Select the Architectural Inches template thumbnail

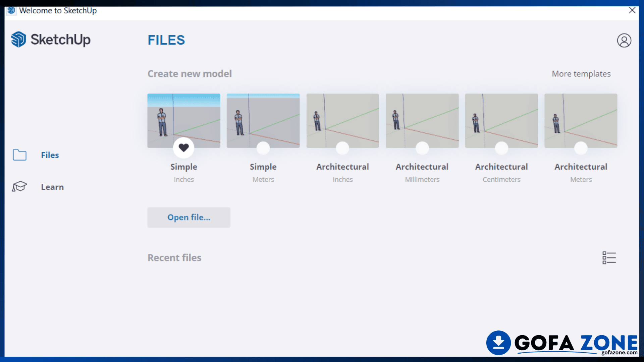342,121
